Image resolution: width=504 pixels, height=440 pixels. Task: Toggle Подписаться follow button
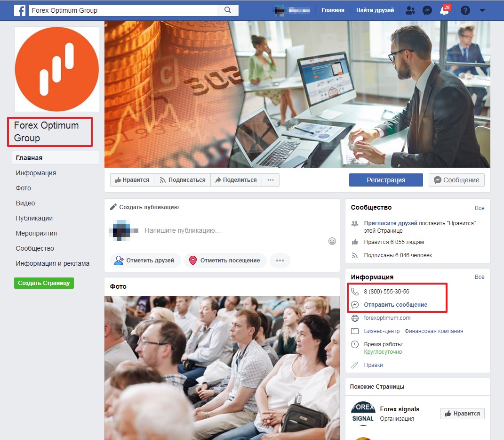point(182,180)
